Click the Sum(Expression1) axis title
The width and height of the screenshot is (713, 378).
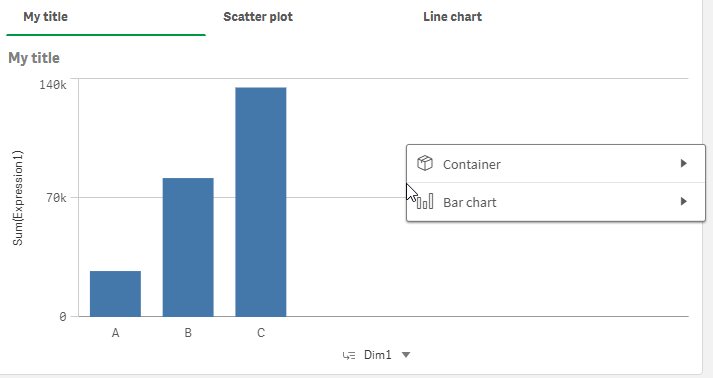coord(18,198)
